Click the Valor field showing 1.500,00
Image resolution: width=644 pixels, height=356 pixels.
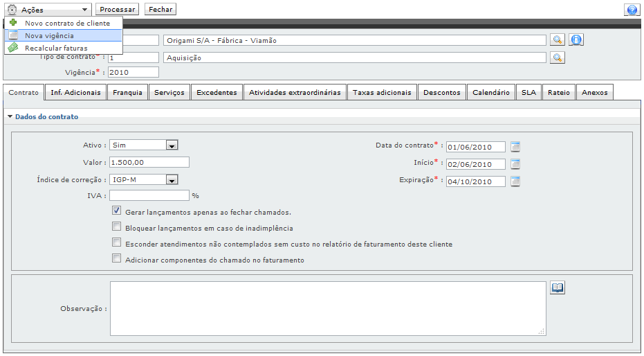(x=149, y=162)
